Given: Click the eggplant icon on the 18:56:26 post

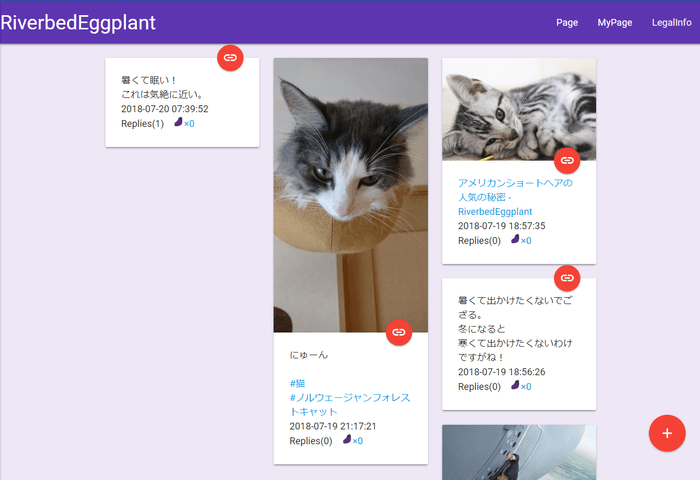Looking at the screenshot, I should [x=515, y=386].
